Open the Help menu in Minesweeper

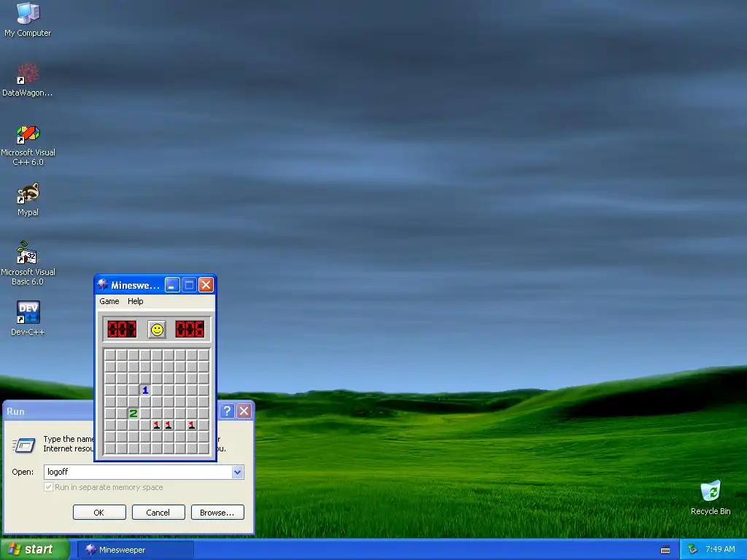[x=135, y=301]
